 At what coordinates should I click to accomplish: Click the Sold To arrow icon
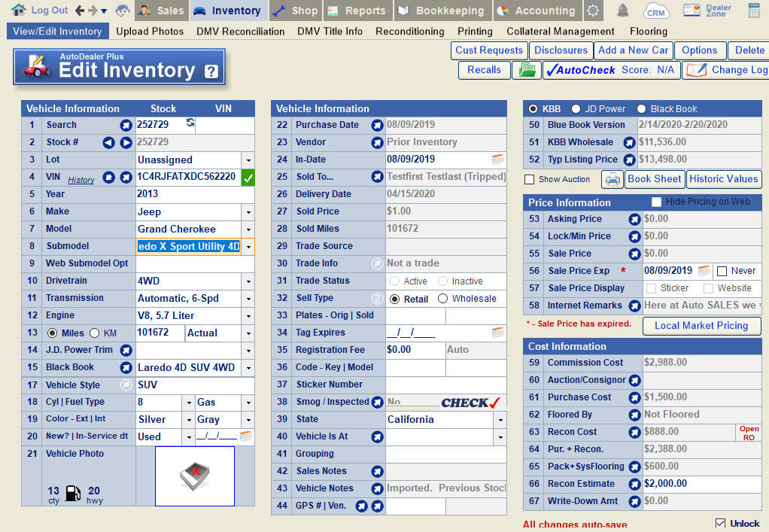point(377,177)
